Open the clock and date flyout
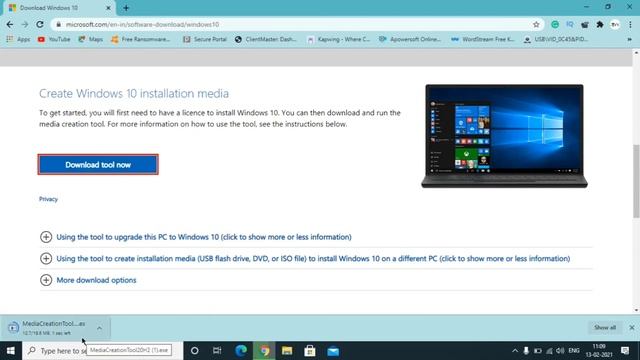This screenshot has width=640, height=360. [x=599, y=351]
